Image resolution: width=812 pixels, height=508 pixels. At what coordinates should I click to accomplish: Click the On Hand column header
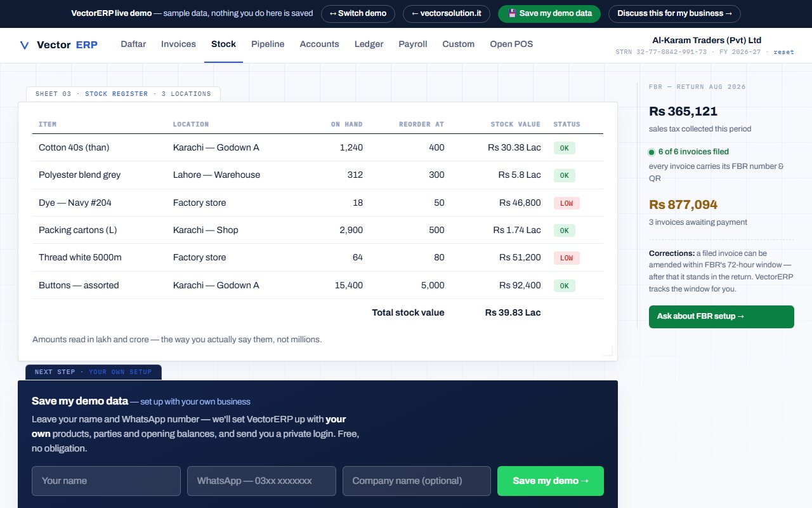pyautogui.click(x=347, y=124)
